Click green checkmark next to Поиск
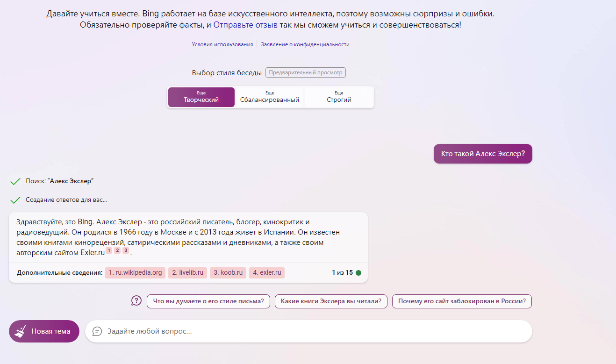616x364 pixels. [x=15, y=181]
